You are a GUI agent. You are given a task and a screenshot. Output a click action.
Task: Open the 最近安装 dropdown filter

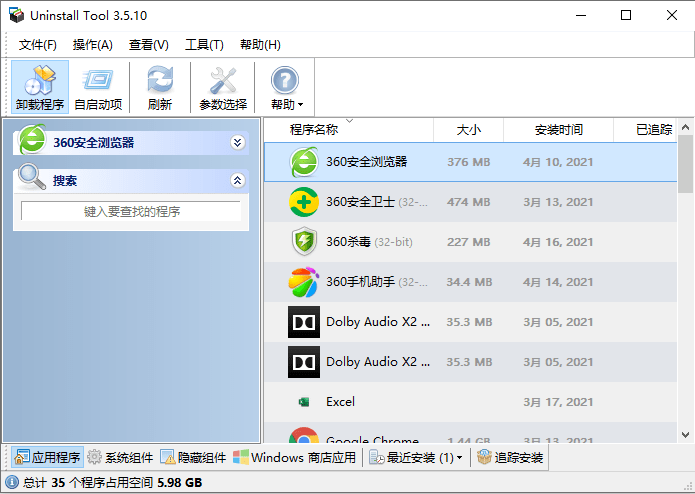[416, 458]
